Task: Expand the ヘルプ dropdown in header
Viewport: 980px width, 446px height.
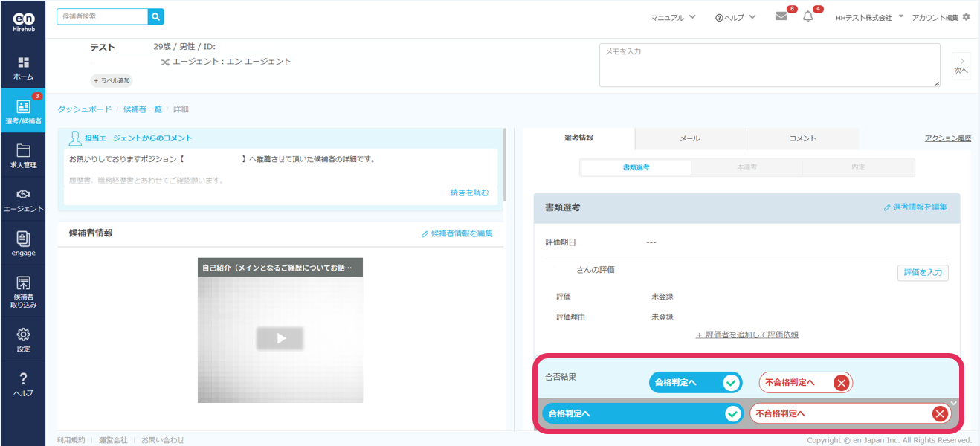Action: point(735,17)
